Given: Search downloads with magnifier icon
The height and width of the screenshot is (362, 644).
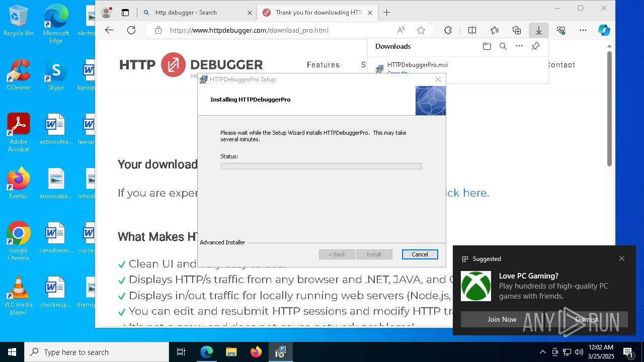Looking at the screenshot, I should click(503, 46).
